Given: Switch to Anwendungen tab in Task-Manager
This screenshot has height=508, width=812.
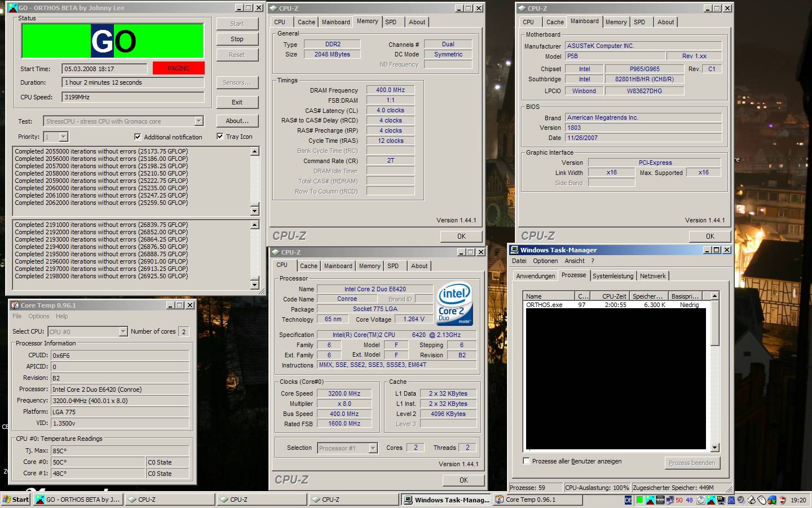Looking at the screenshot, I should (535, 276).
